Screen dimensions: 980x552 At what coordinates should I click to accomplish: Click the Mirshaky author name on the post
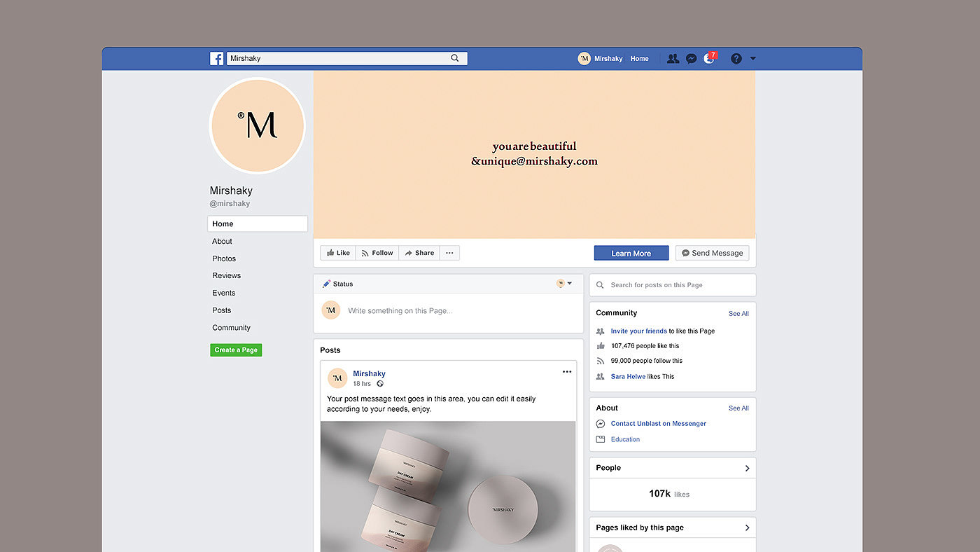point(369,374)
